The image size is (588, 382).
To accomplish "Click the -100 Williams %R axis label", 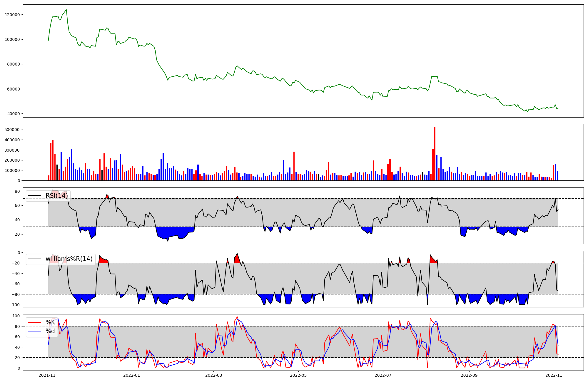I will [14, 305].
